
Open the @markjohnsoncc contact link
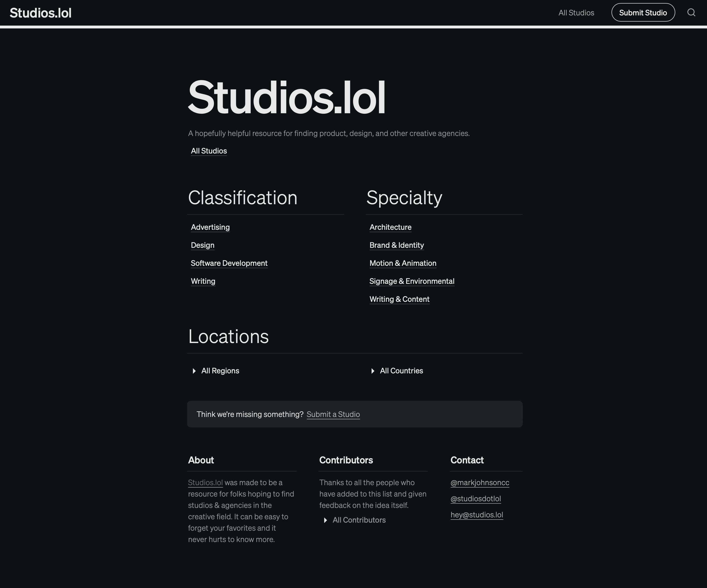[480, 482]
